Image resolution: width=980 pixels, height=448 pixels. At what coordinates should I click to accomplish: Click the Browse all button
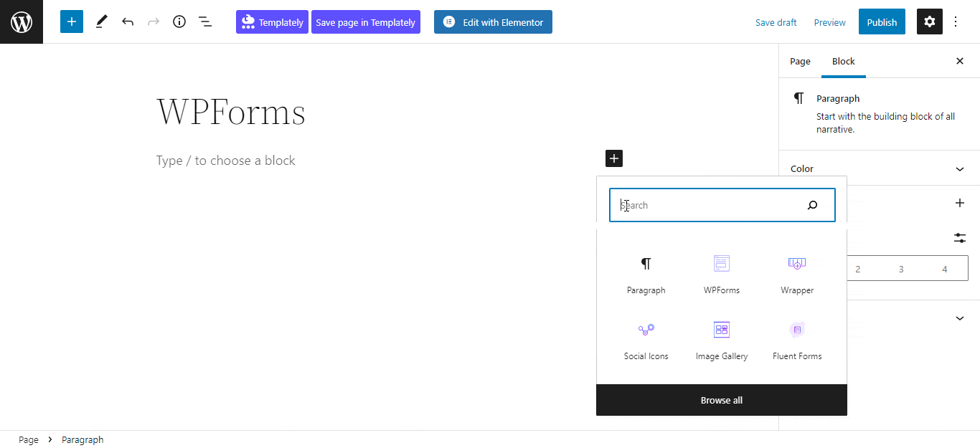(722, 400)
